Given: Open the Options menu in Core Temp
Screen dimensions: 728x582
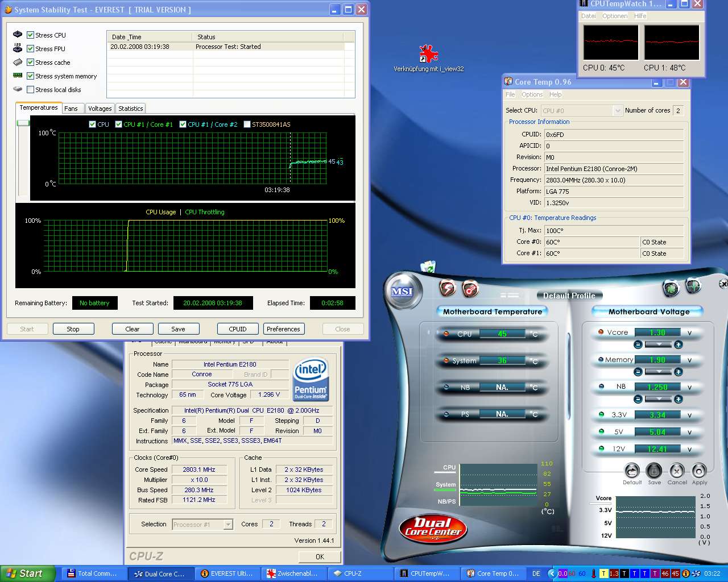Looking at the screenshot, I should [532, 94].
